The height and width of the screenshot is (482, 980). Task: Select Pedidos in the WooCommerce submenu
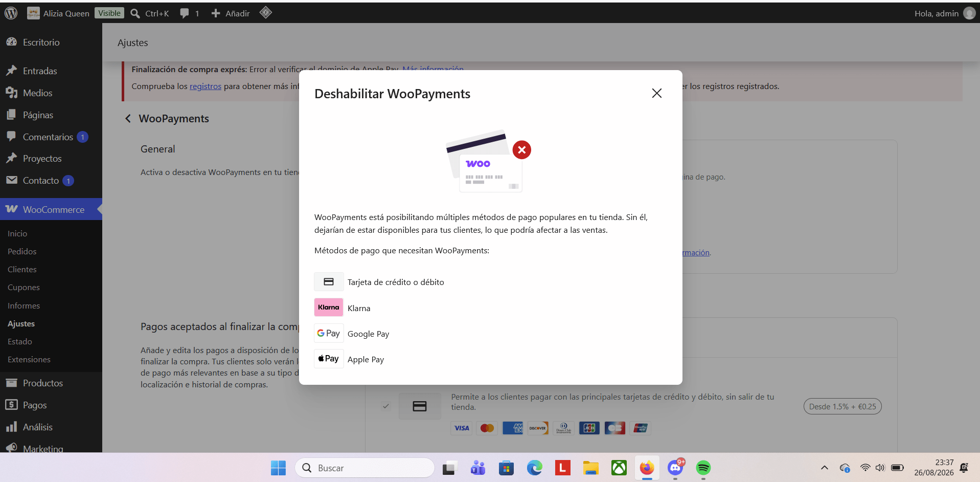(22, 251)
